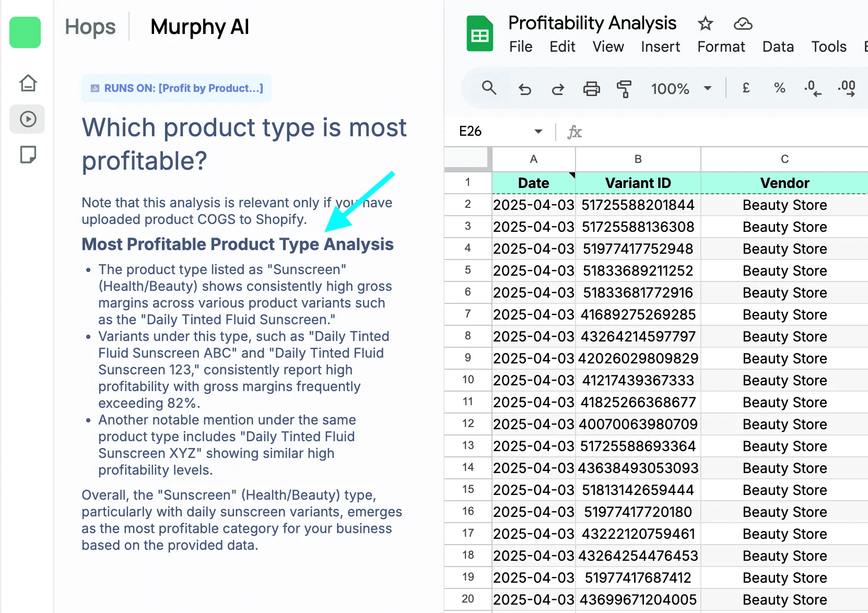The height and width of the screenshot is (613, 868).
Task: Redo the last action in Sheets
Action: 558,89
